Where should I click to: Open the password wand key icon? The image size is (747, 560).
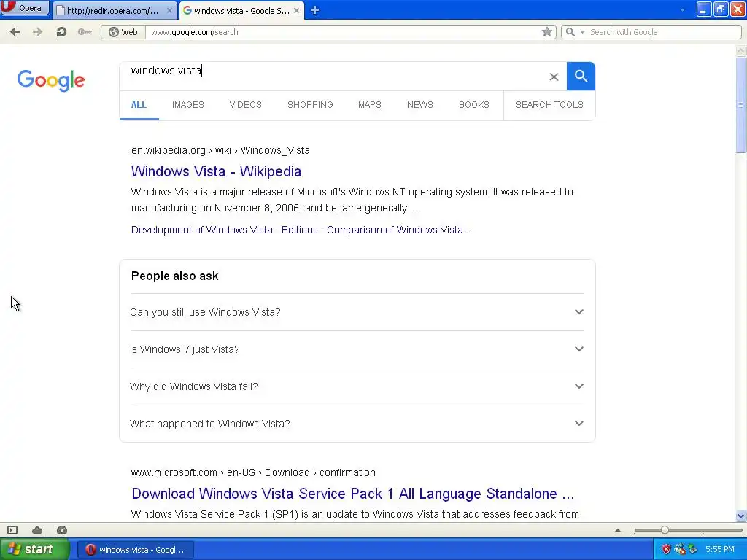[x=85, y=32]
